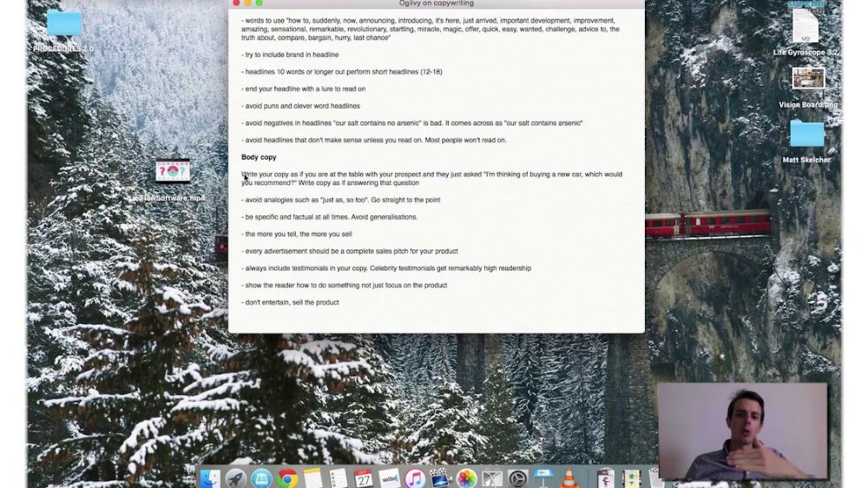Open Calendar icon showing 27
Viewport: 868px width, 488px height.
(x=363, y=478)
